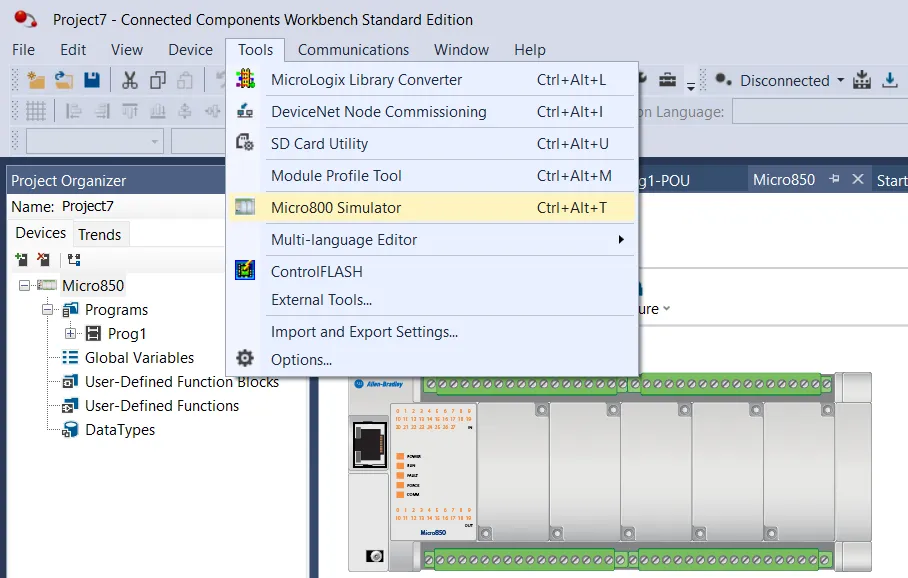This screenshot has width=908, height=578.
Task: Copy selection with duplicate pages icon
Action: point(158,80)
